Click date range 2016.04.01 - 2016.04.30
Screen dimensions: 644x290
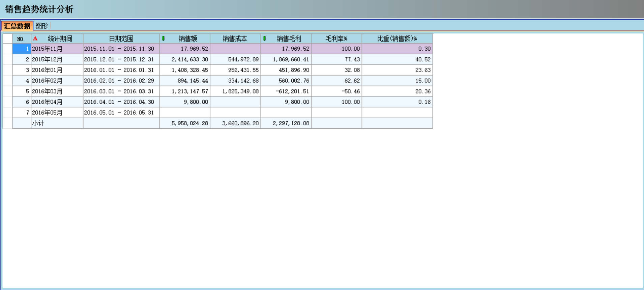click(x=121, y=102)
